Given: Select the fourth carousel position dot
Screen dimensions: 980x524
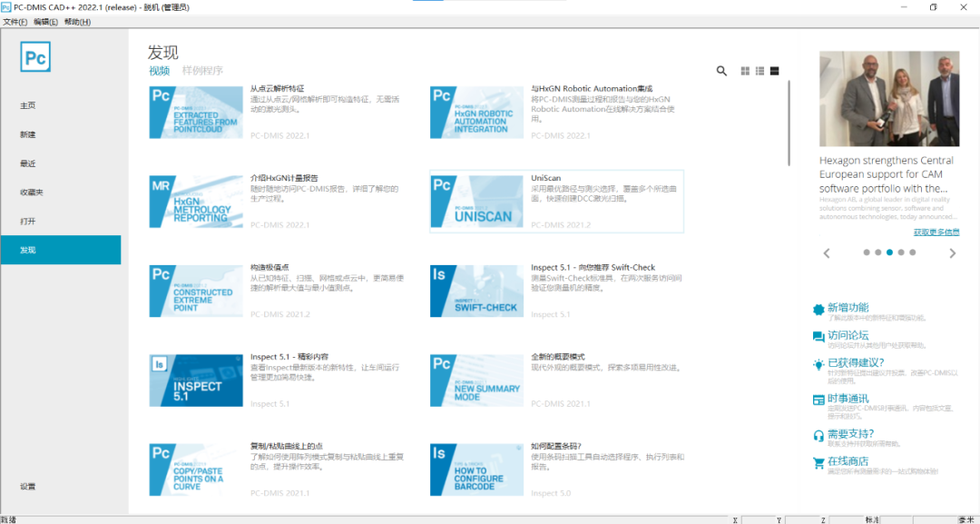Looking at the screenshot, I should point(901,252).
